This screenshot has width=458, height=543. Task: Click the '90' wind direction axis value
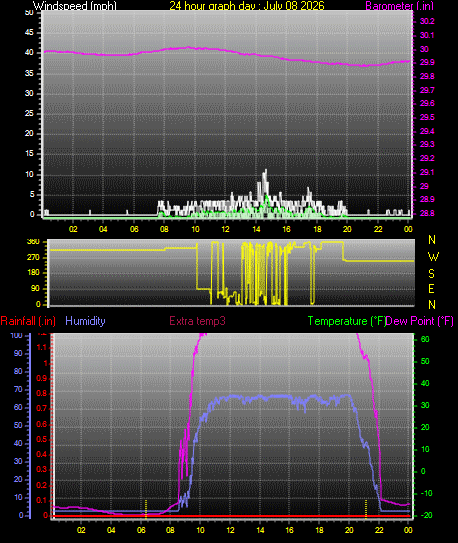click(35, 288)
